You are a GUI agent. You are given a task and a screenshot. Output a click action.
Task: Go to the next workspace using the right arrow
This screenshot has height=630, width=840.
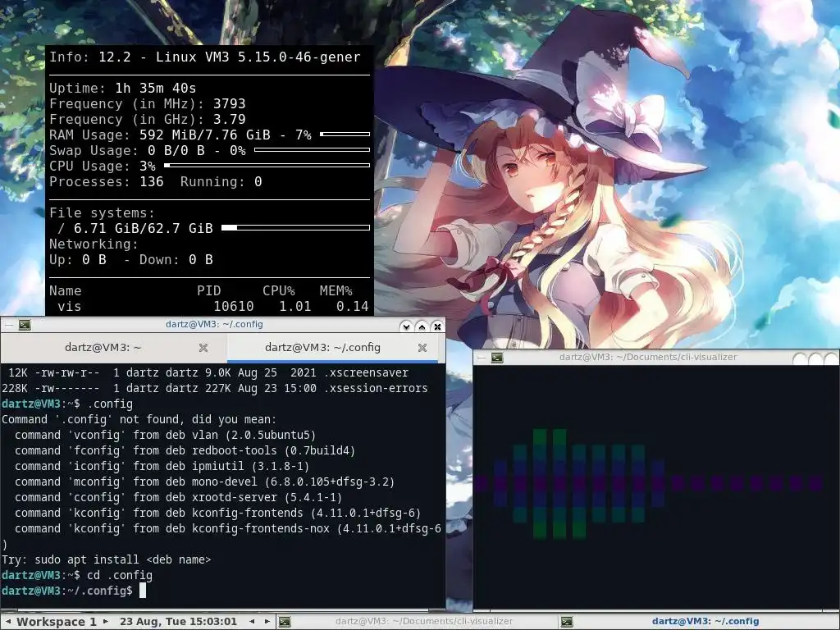tap(106, 622)
